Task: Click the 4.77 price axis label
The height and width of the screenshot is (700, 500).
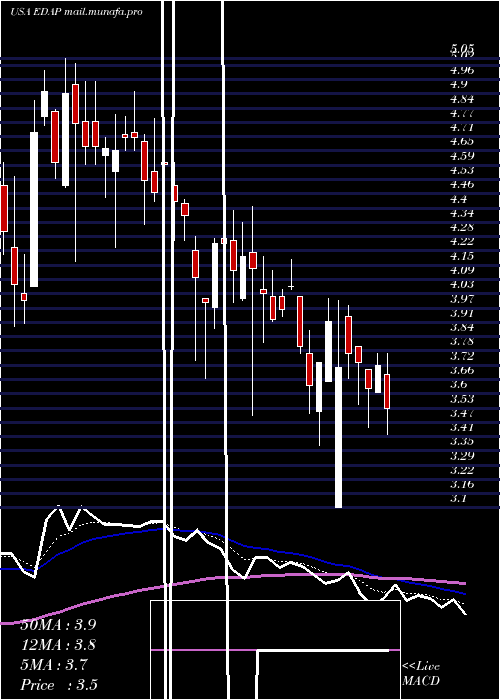Action: click(x=462, y=113)
